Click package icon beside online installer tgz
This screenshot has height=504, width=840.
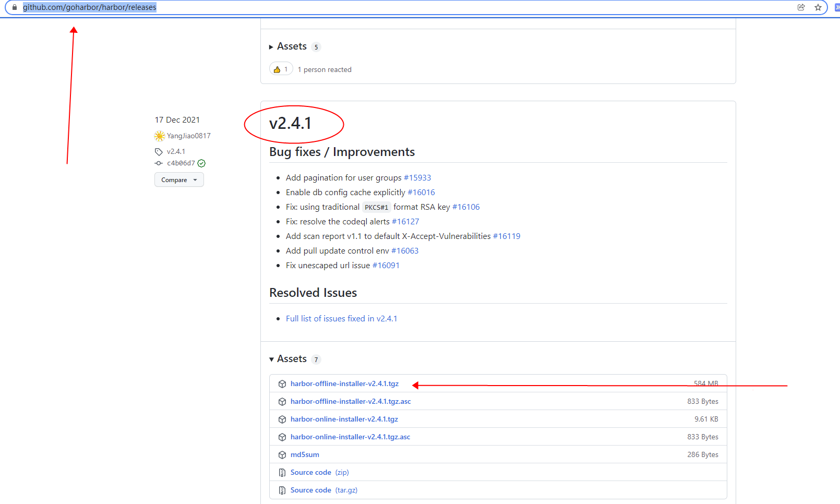pyautogui.click(x=282, y=419)
